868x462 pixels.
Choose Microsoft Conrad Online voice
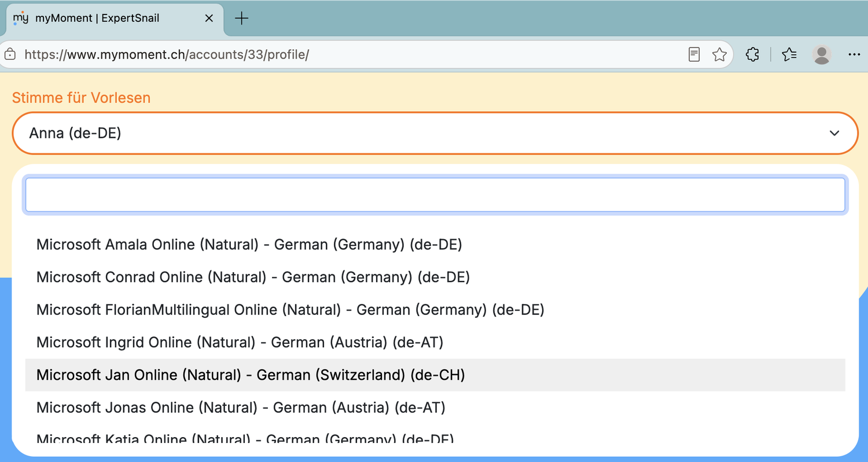pos(435,277)
